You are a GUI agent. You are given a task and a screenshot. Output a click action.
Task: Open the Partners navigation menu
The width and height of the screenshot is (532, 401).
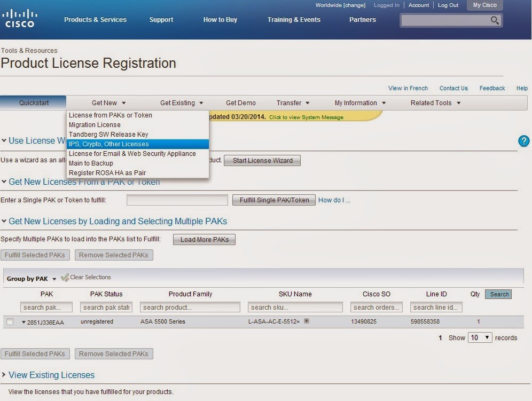point(363,20)
